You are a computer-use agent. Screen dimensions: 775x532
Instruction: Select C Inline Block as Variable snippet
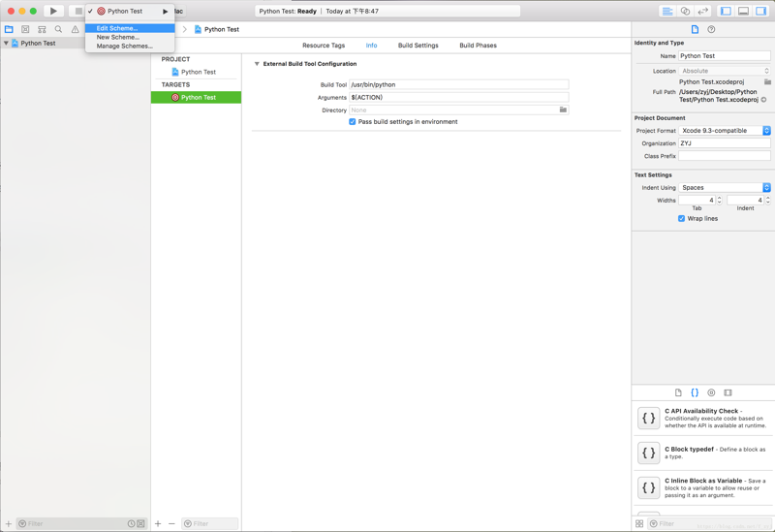(703, 488)
